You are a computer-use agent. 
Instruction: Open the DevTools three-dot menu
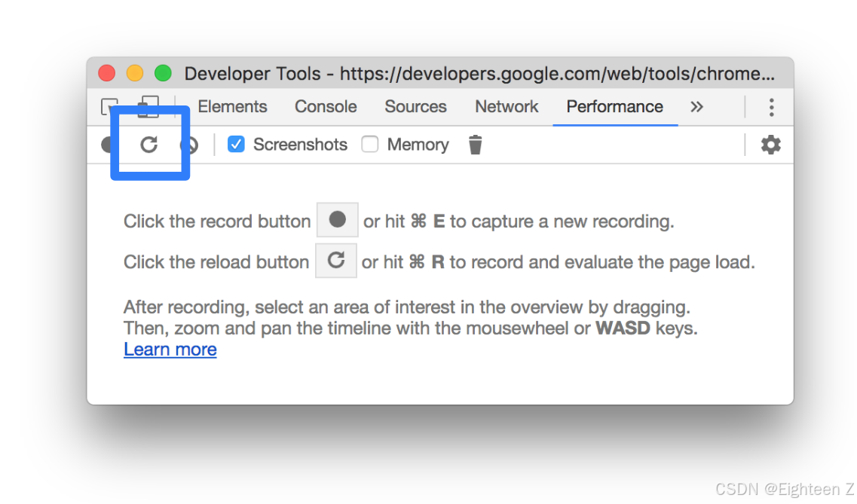point(771,107)
